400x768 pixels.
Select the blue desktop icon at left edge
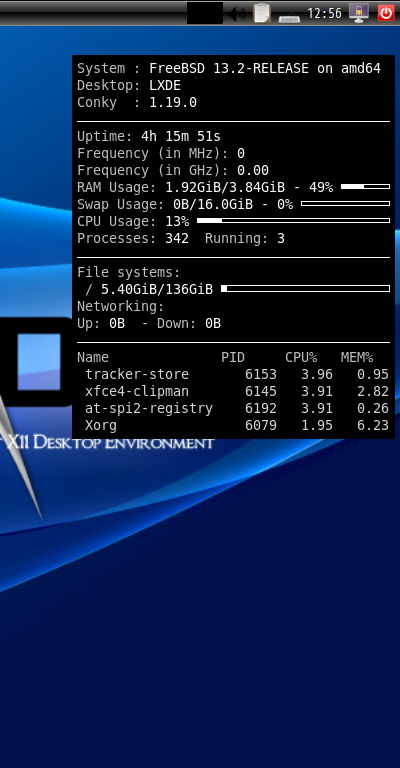pos(39,362)
